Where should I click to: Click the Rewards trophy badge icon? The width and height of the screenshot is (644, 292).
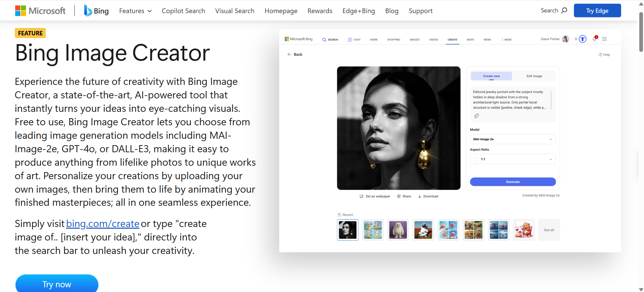coord(582,39)
